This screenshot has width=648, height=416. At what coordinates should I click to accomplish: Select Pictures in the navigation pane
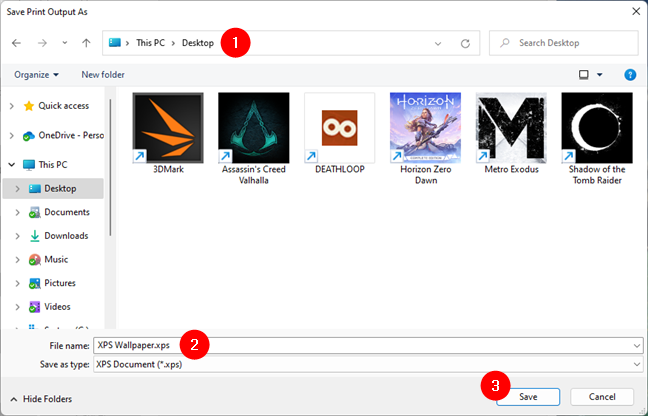click(60, 283)
